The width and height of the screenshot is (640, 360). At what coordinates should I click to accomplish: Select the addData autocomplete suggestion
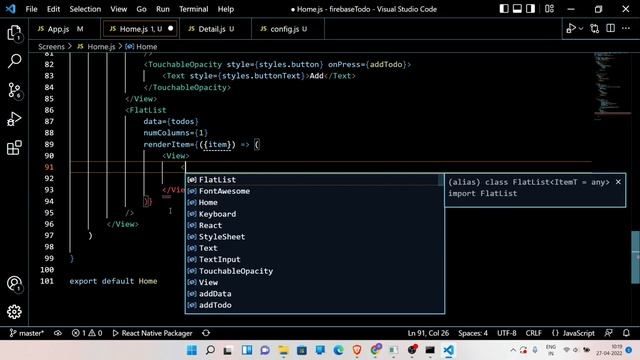click(315, 294)
